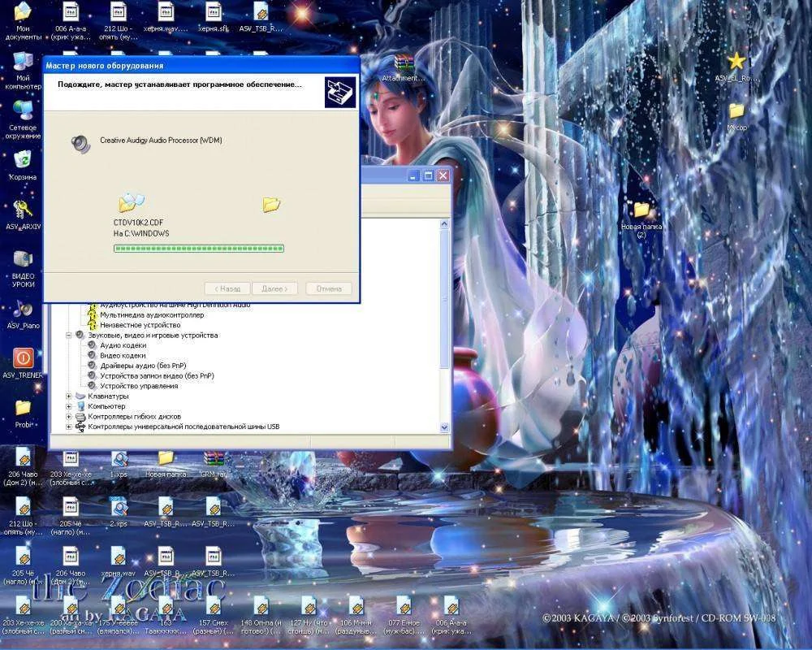Click the Device Manager vertical scroll thumb
Image resolution: width=812 pixels, height=650 pixels.
coord(444,299)
